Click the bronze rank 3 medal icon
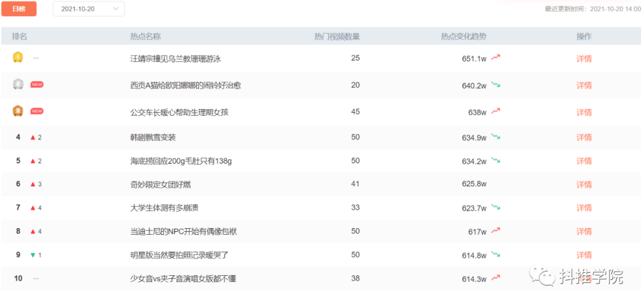This screenshot has width=644, height=305. (x=18, y=111)
